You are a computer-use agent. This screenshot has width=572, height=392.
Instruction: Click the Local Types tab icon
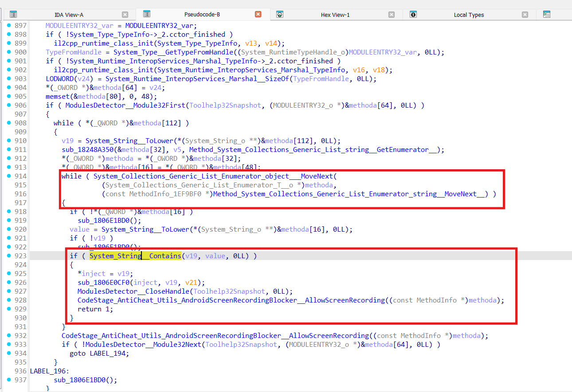tap(413, 15)
